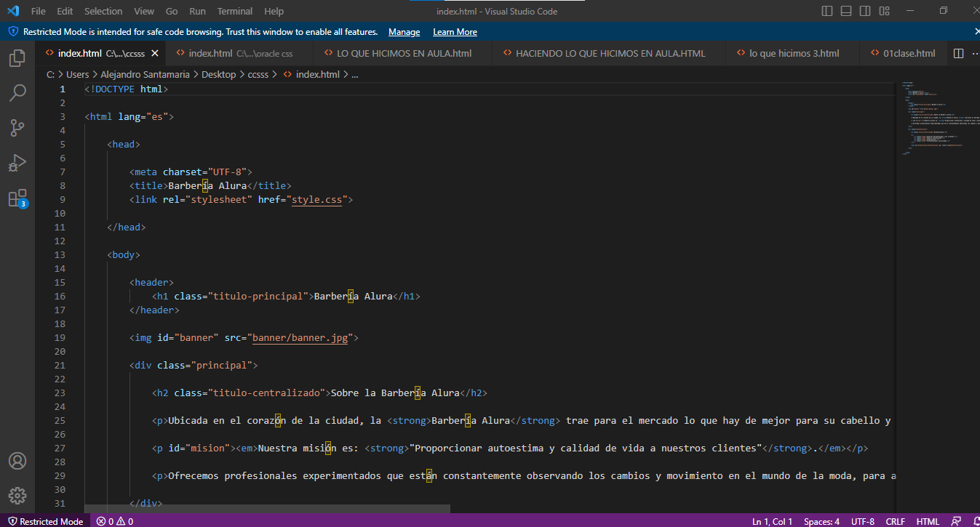
Task: Open the Extensions view with badge 3
Action: tap(17, 198)
